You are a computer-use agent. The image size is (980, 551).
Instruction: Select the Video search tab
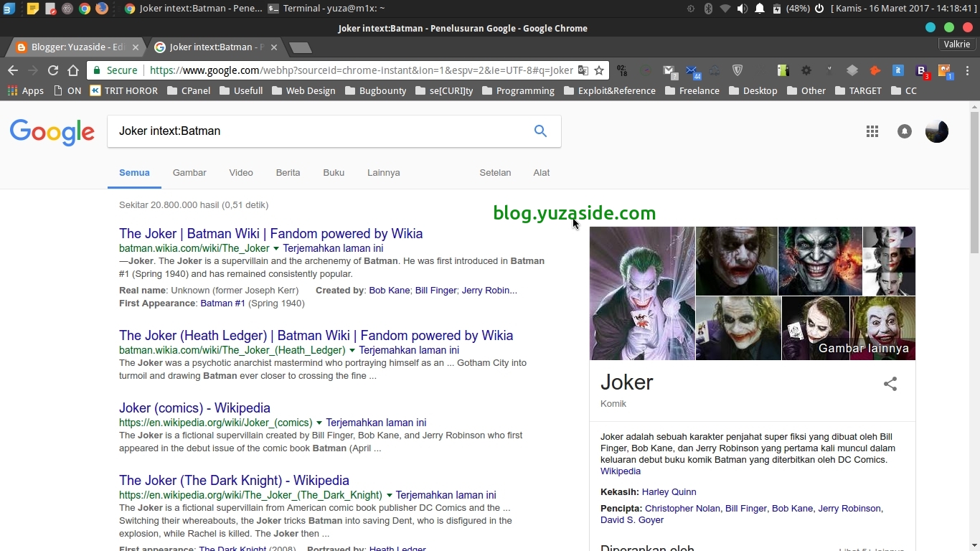pyautogui.click(x=241, y=173)
